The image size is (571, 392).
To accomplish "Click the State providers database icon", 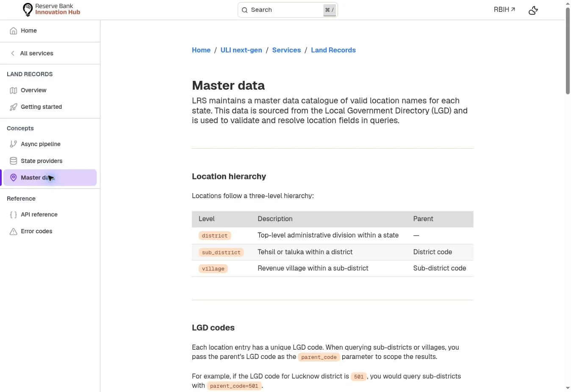I will [x=14, y=161].
